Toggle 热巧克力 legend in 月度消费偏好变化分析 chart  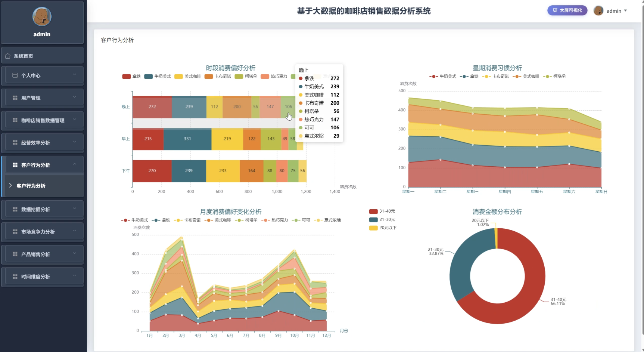pos(275,220)
